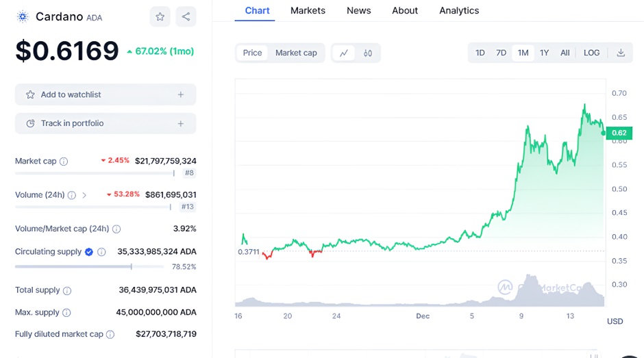Click the Fully diluted market cap info icon
Image resolution: width=644 pixels, height=358 pixels.
(110, 335)
